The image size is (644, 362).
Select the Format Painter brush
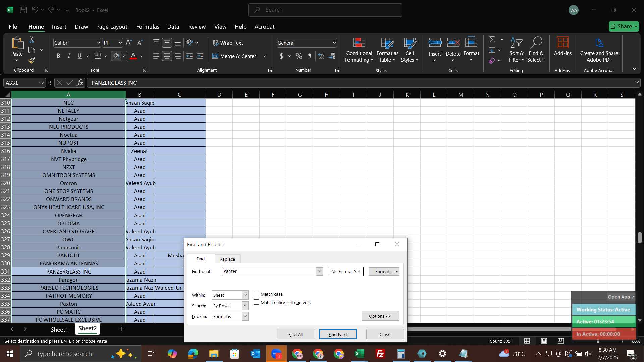(32, 61)
